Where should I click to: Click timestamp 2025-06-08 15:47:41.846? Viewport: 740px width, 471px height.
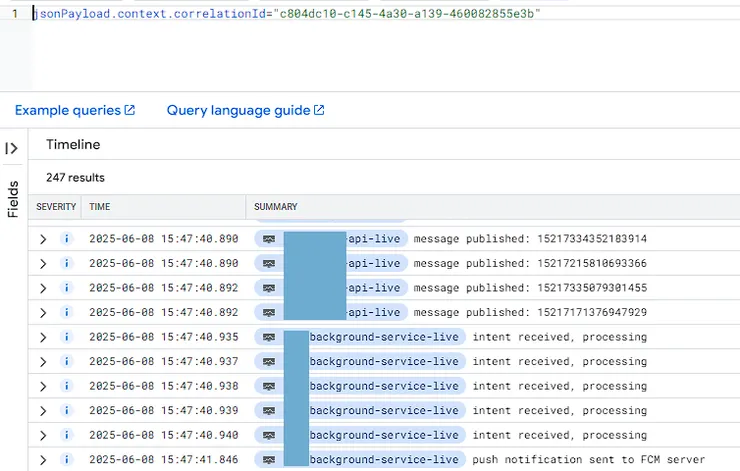coord(164,460)
